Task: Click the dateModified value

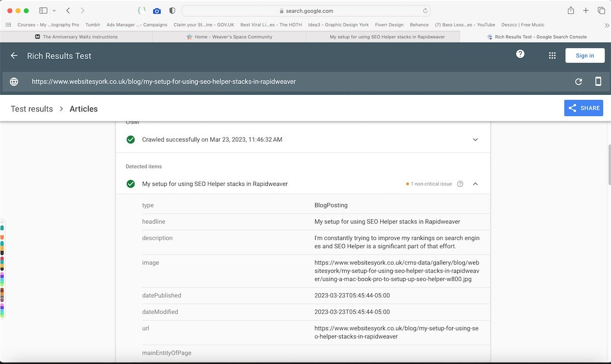Action: (x=352, y=312)
